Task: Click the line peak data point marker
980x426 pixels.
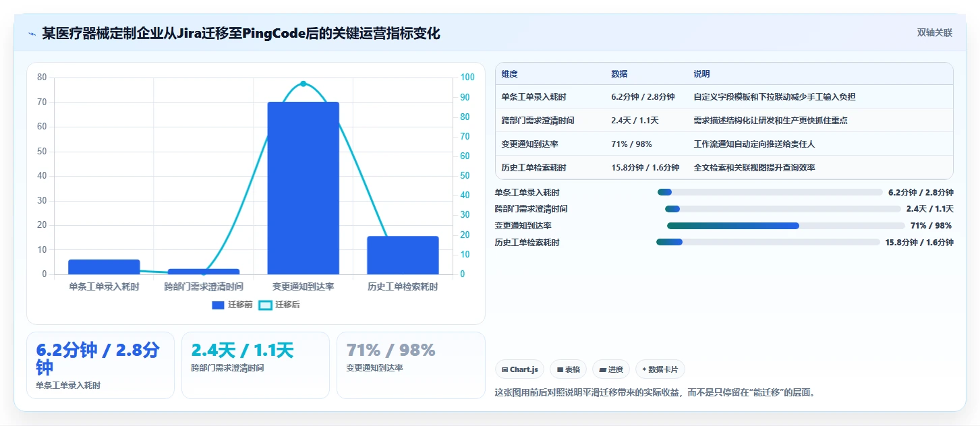Action: (303, 84)
